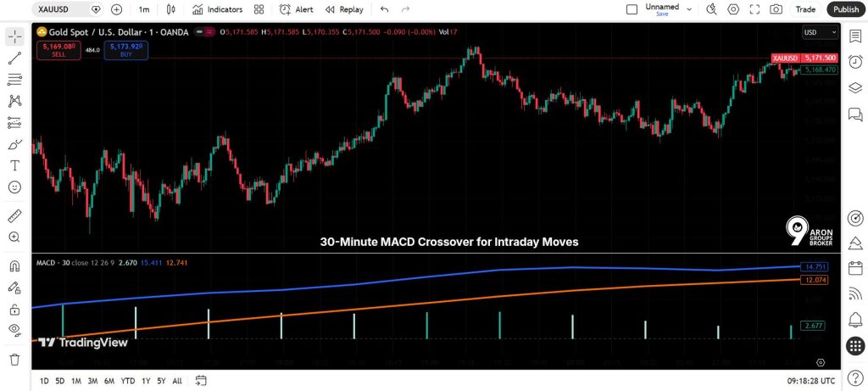Add symbol to compare with plus icon
The height and width of the screenshot is (391, 868).
pos(116,9)
